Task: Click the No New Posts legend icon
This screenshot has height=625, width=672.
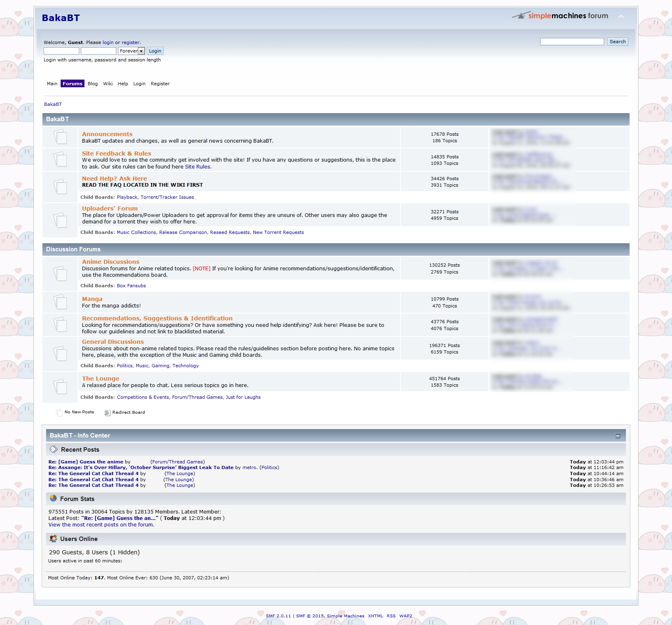Action: (x=59, y=412)
